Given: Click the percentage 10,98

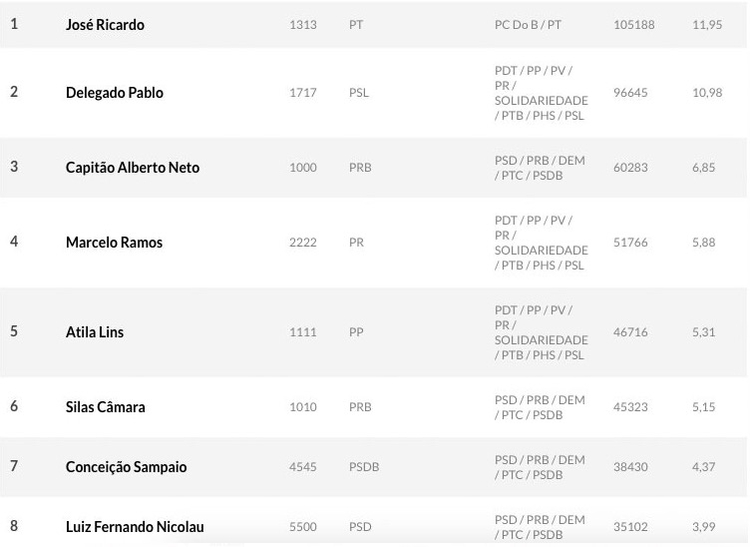Looking at the screenshot, I should (x=707, y=93).
